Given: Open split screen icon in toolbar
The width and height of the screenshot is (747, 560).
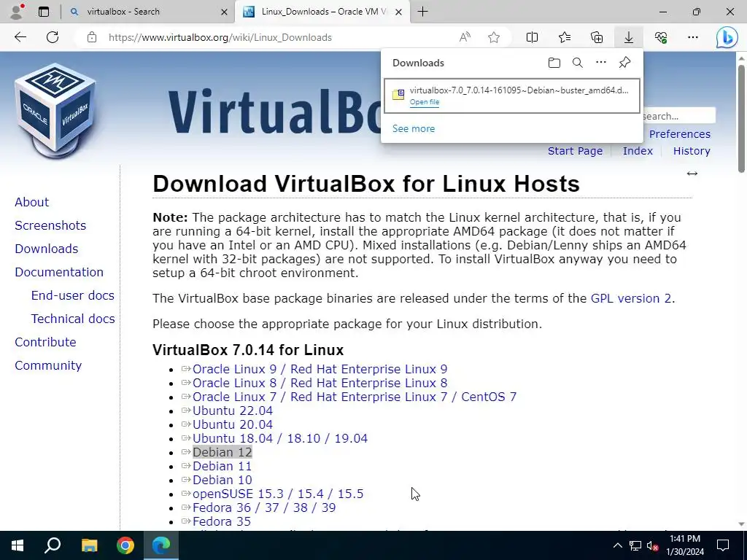Looking at the screenshot, I should (x=532, y=37).
